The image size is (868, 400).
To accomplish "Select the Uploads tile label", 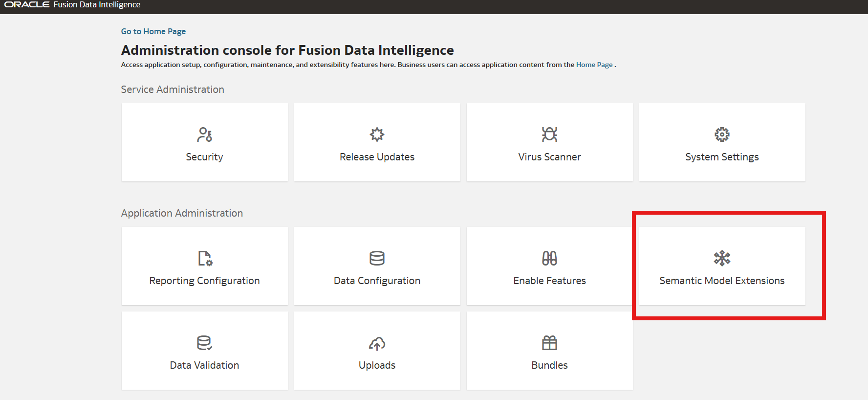I will click(377, 365).
